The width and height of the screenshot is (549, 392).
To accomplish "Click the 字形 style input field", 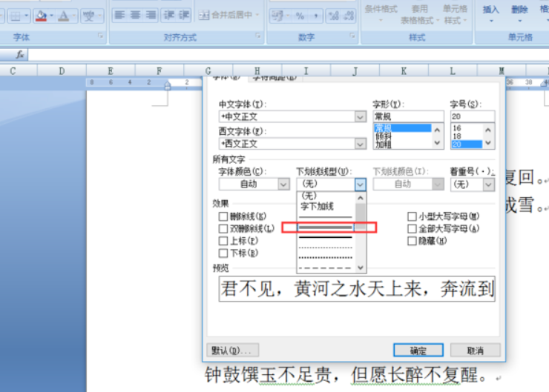I will click(x=408, y=116).
